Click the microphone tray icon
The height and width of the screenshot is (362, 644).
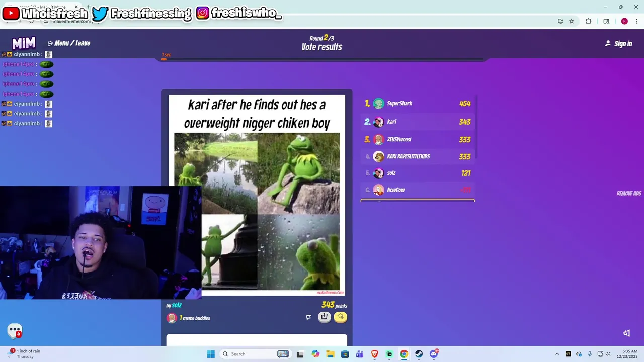[590, 354]
